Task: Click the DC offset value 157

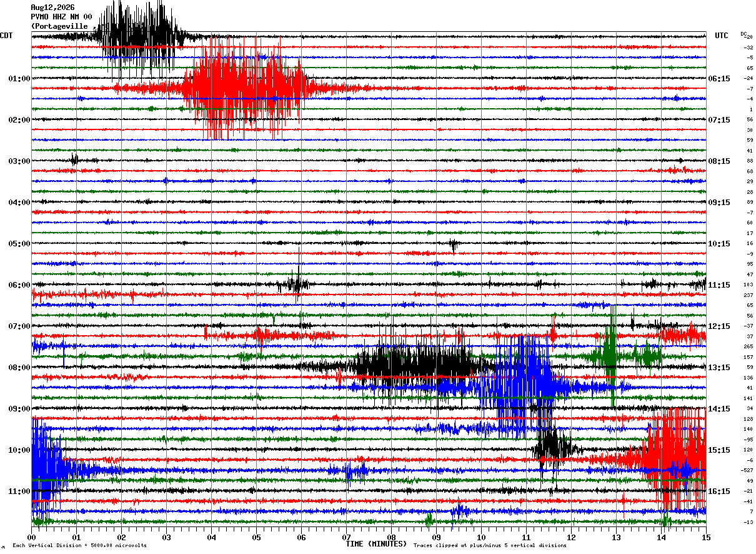Action: point(749,357)
